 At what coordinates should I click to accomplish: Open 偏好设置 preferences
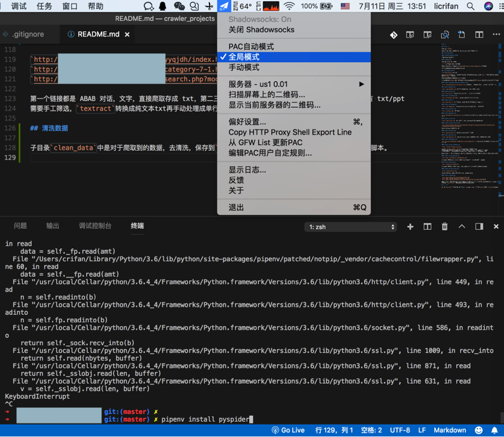click(x=294, y=122)
